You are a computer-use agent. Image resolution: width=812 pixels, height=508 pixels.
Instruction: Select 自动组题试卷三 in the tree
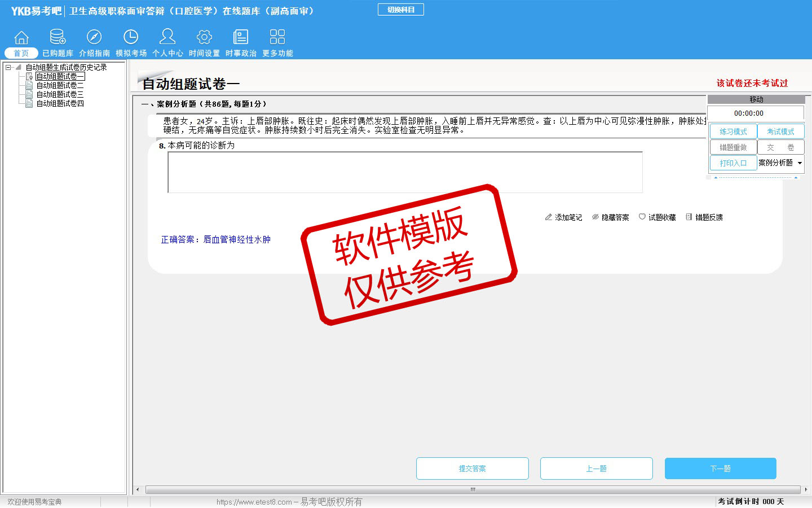[x=60, y=95]
